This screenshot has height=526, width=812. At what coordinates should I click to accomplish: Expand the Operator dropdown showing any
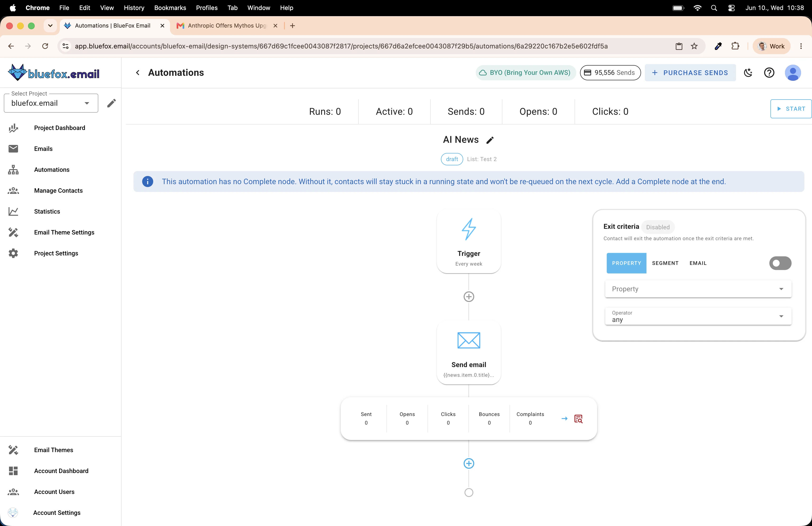point(698,316)
